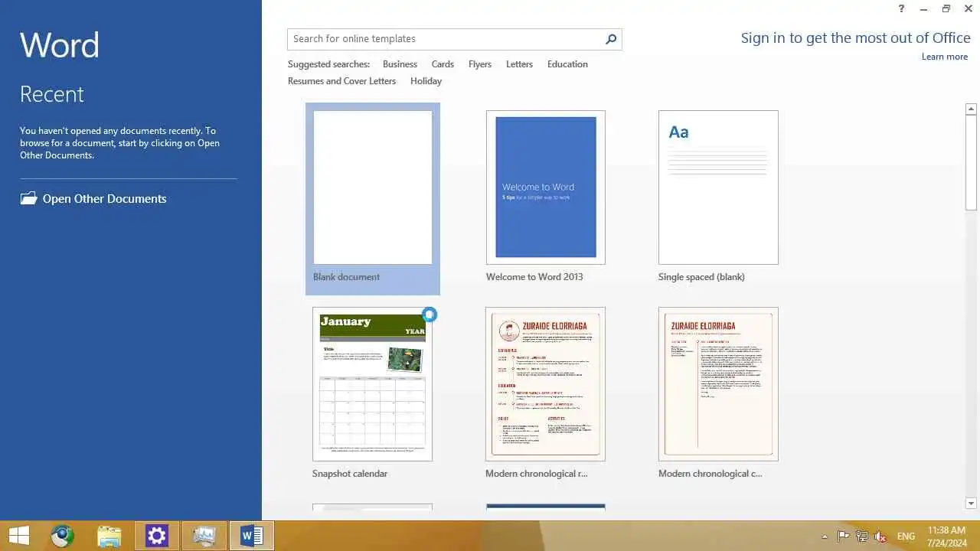Search suggested category Flyers
The image size is (980, 551).
click(x=480, y=64)
